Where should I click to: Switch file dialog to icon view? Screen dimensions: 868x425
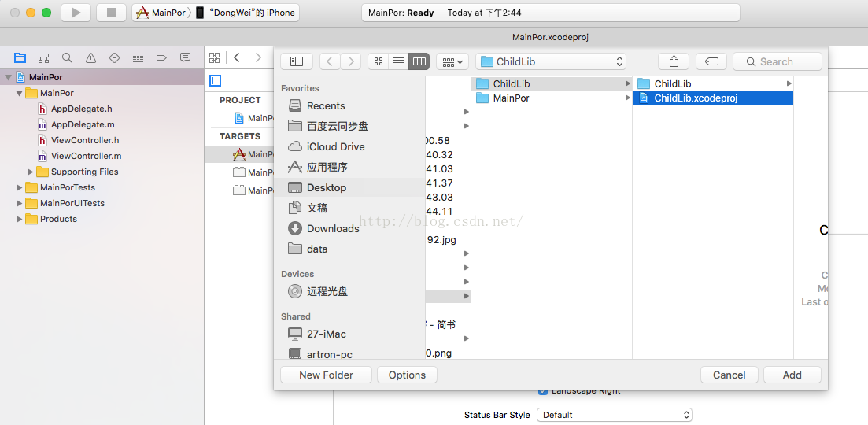coord(378,61)
